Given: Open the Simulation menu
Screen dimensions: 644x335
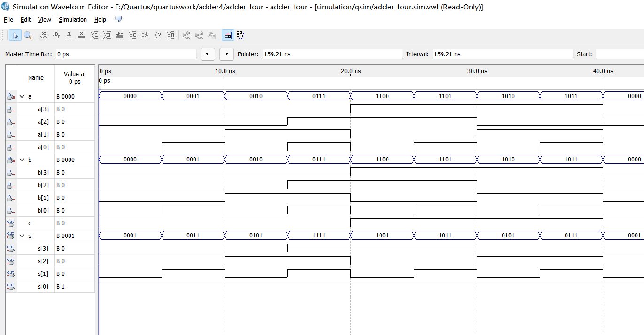Looking at the screenshot, I should click(x=73, y=20).
